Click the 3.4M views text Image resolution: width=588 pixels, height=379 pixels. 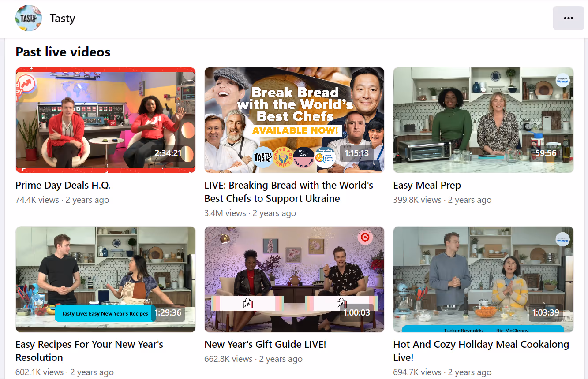pos(225,213)
